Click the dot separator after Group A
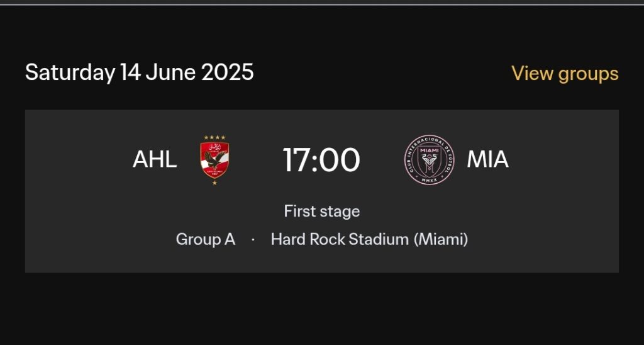 [253, 240]
